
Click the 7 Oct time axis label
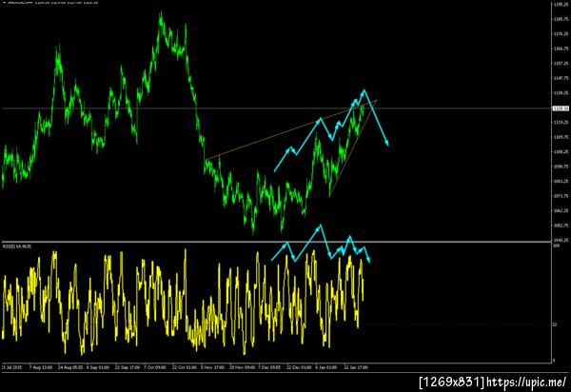tap(155, 367)
